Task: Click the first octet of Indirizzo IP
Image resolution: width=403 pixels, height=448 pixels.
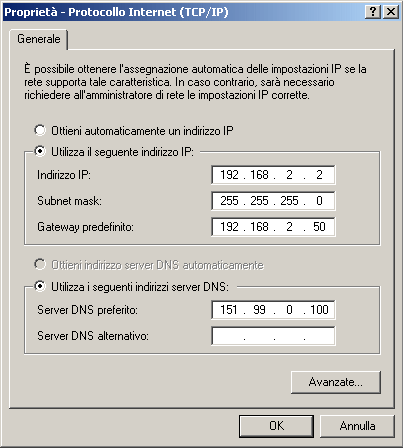Action: point(229,175)
